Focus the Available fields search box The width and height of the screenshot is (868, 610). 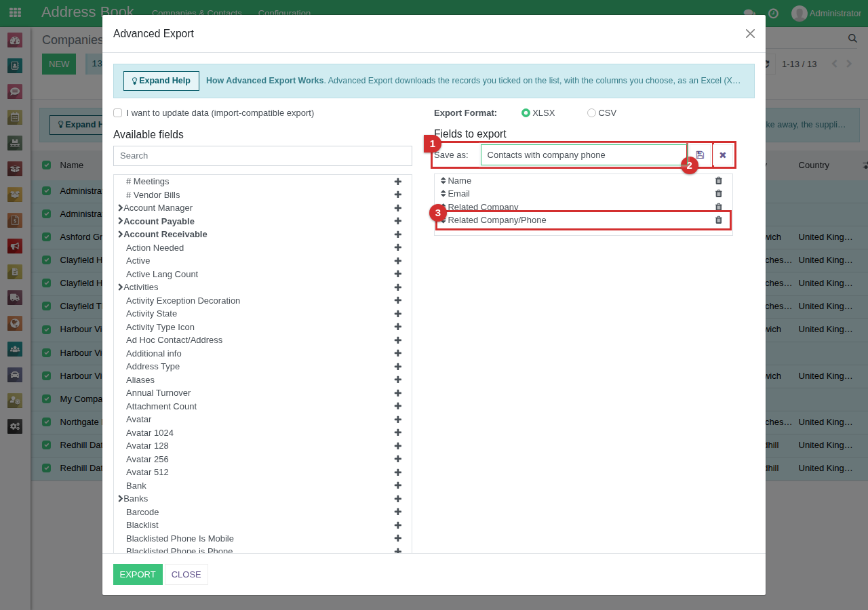point(262,156)
